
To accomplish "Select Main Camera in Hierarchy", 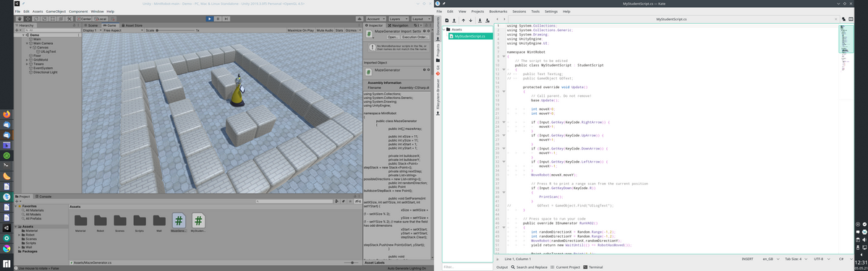I will (x=43, y=43).
